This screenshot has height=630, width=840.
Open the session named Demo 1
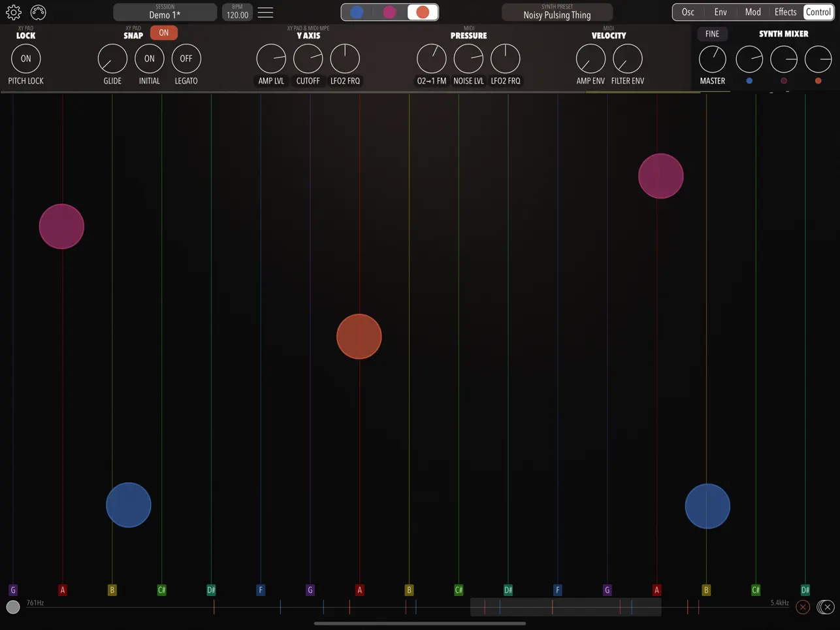tap(165, 12)
